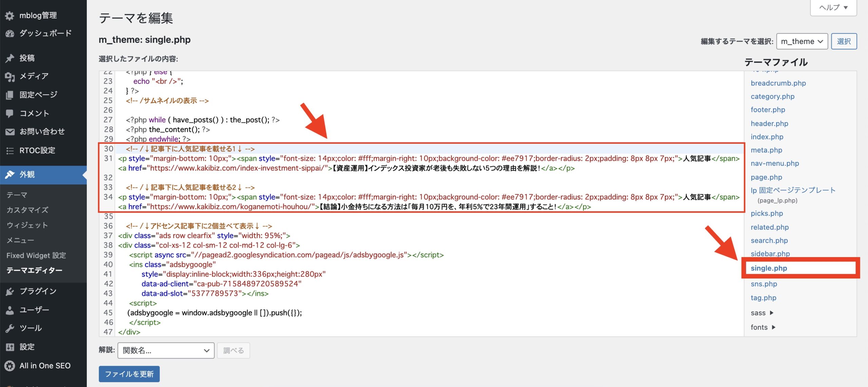Screen dimensions: 868x387
Task: Open sidebar.php theme file
Action: (770, 254)
